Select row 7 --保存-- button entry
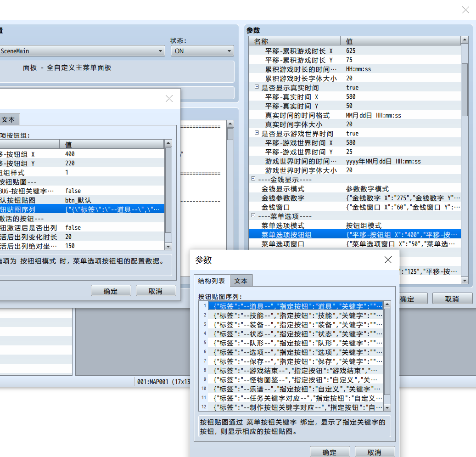Image resolution: width=476 pixels, height=457 pixels. (x=295, y=361)
